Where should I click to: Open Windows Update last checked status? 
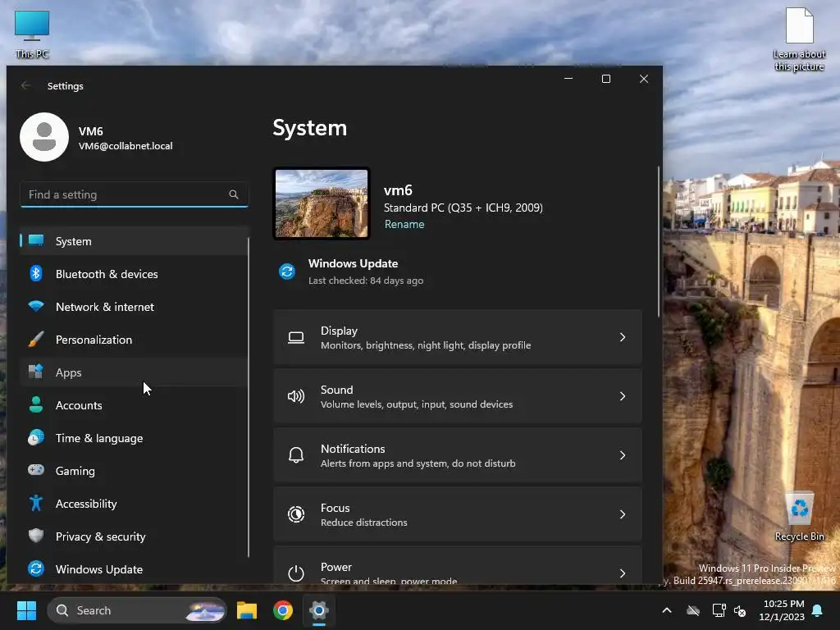[351, 272]
